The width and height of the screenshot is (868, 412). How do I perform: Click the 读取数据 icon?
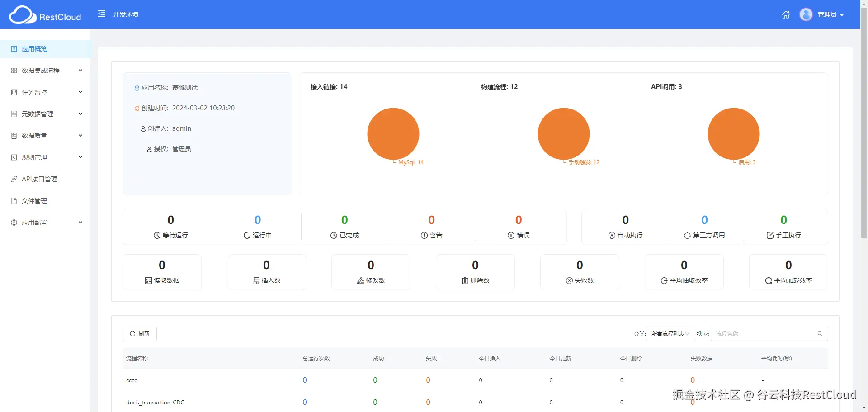[148, 280]
